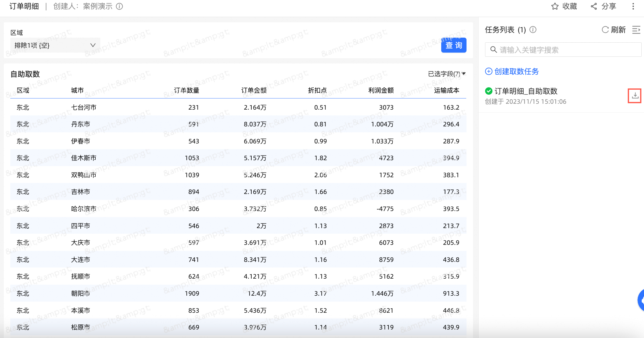Screen dimensions: 644x338
Task: Expand the 已选字段(7) dropdown
Action: click(x=447, y=74)
